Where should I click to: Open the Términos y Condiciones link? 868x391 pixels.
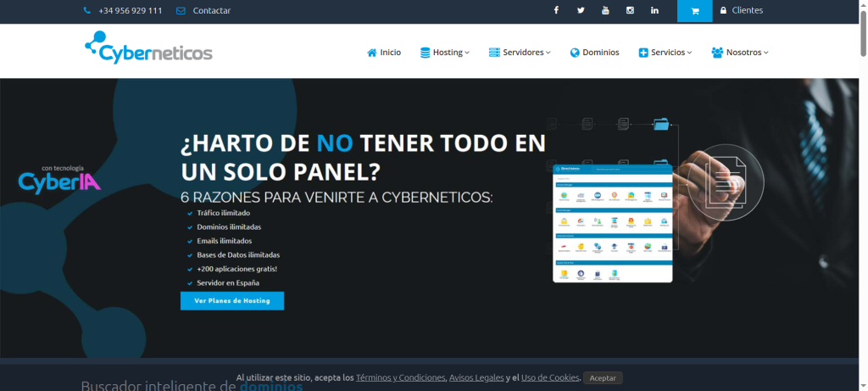pyautogui.click(x=400, y=377)
